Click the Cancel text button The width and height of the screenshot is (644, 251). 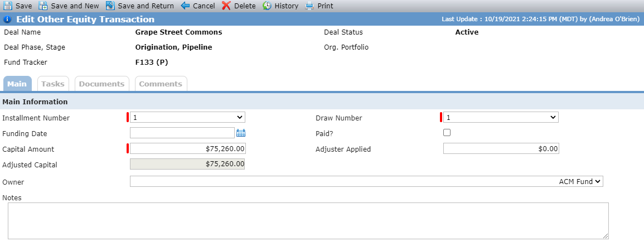pyautogui.click(x=204, y=6)
